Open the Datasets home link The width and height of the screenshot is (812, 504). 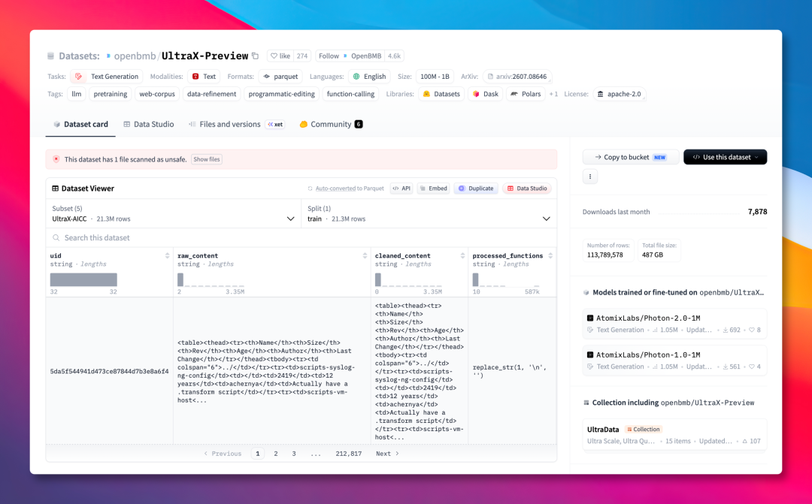79,56
